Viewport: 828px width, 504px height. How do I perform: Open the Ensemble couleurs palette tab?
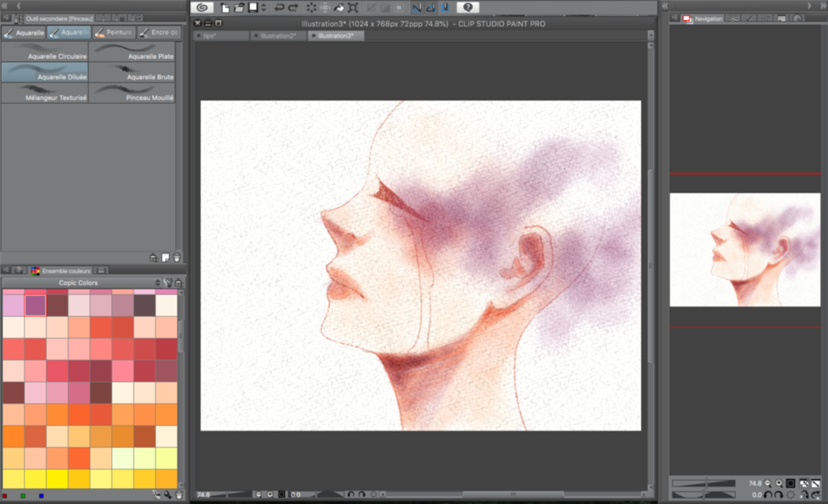pyautogui.click(x=61, y=271)
